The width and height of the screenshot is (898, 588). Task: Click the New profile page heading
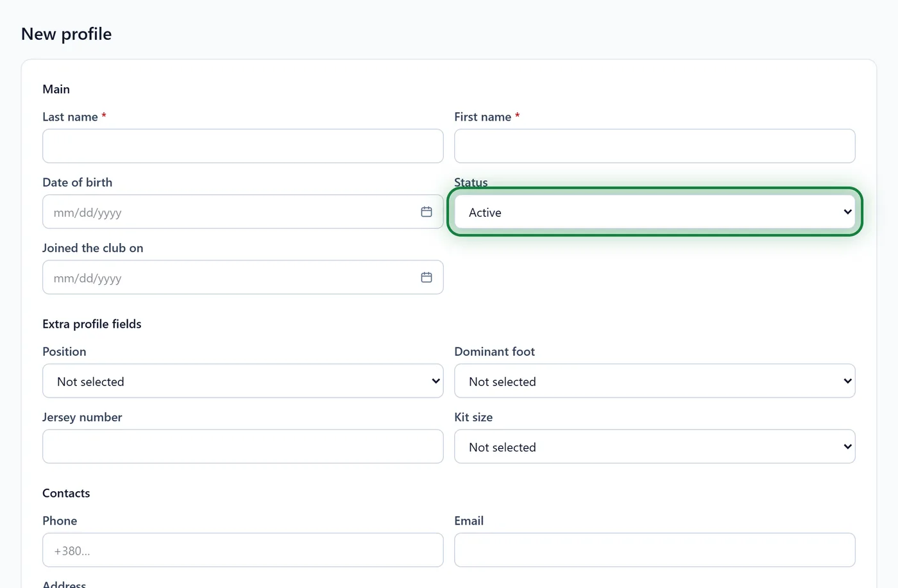tap(66, 34)
